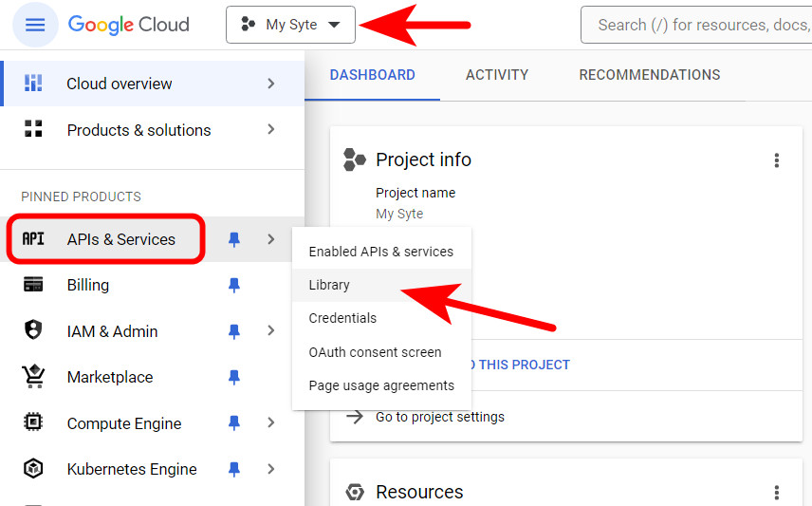
Task: Click the Resources card icon
Action: 355,492
